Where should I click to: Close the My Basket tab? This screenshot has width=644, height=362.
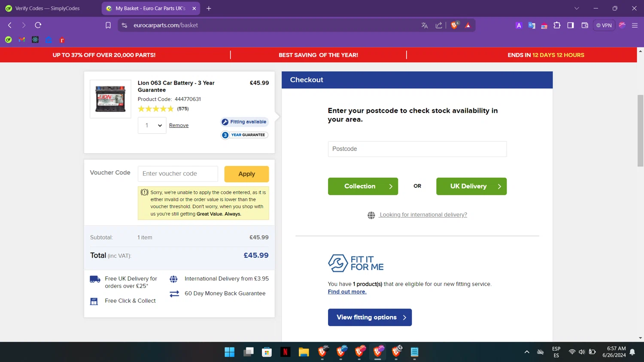click(194, 8)
